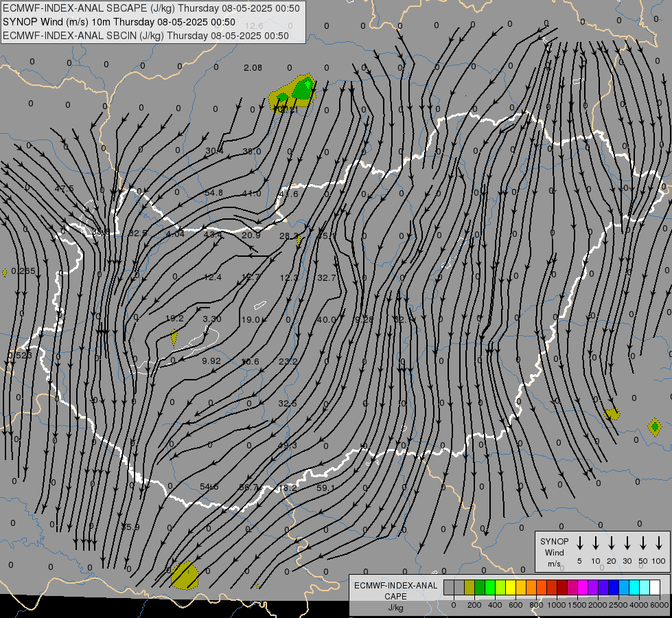Click the map value '23.2'
672x618 pixels.
(x=288, y=362)
